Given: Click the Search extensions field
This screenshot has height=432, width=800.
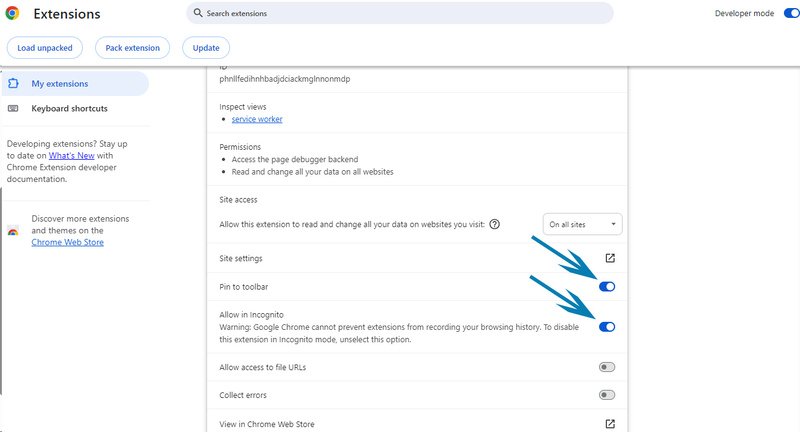Looking at the screenshot, I should 400,14.
